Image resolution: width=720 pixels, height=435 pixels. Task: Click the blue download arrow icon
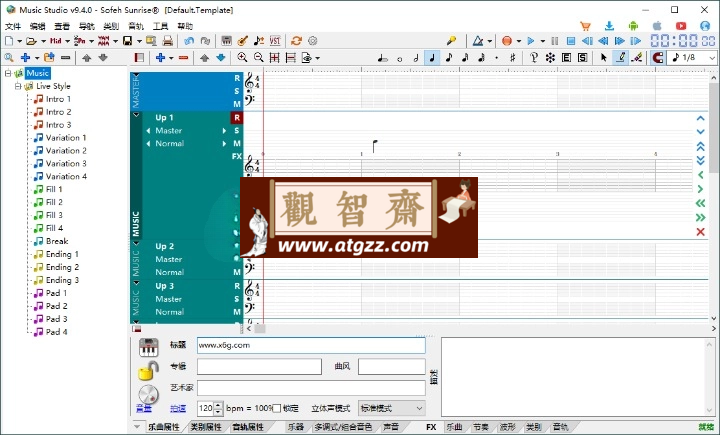tap(609, 26)
